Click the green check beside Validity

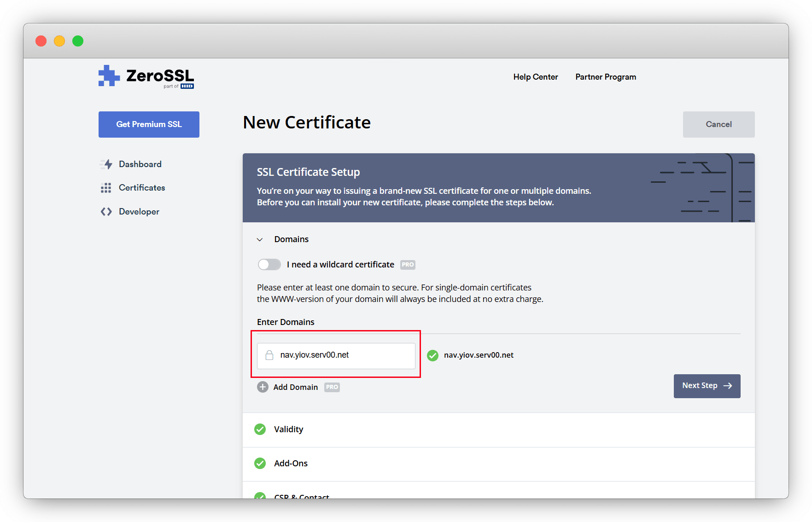tap(260, 429)
